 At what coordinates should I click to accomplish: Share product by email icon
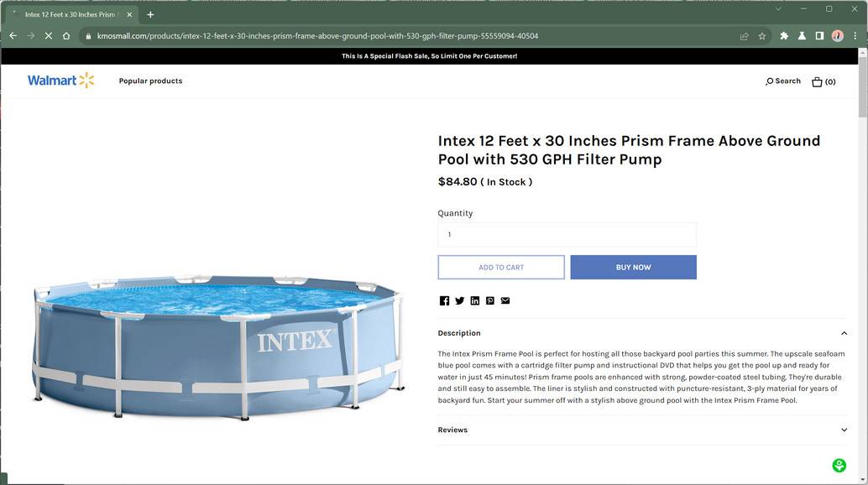(505, 301)
